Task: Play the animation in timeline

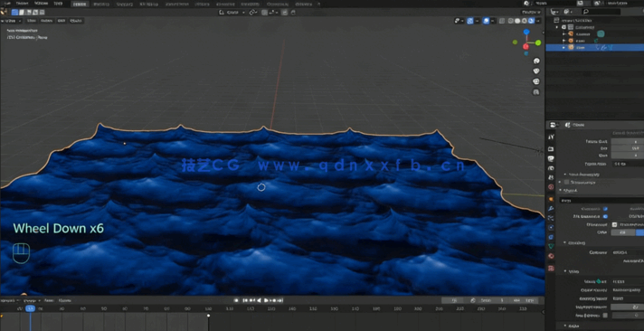Action: [266, 300]
